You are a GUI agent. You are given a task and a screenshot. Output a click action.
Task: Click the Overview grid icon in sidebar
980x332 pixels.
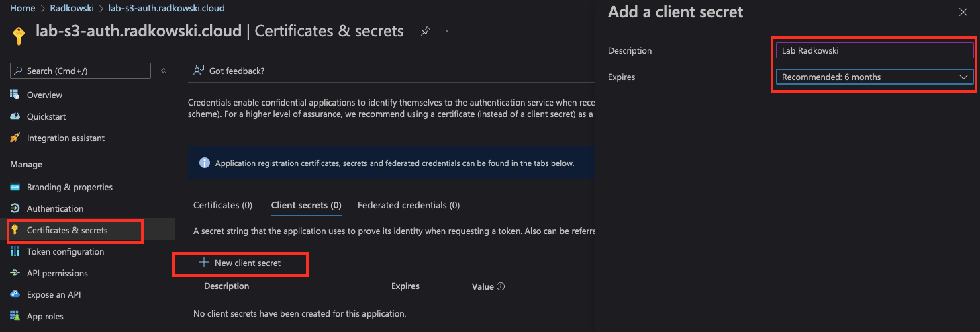(x=15, y=95)
